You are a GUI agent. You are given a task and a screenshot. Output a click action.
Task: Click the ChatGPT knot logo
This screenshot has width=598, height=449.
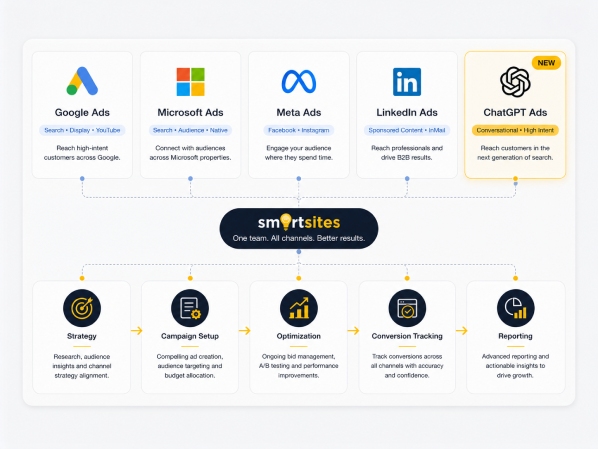[x=515, y=82]
